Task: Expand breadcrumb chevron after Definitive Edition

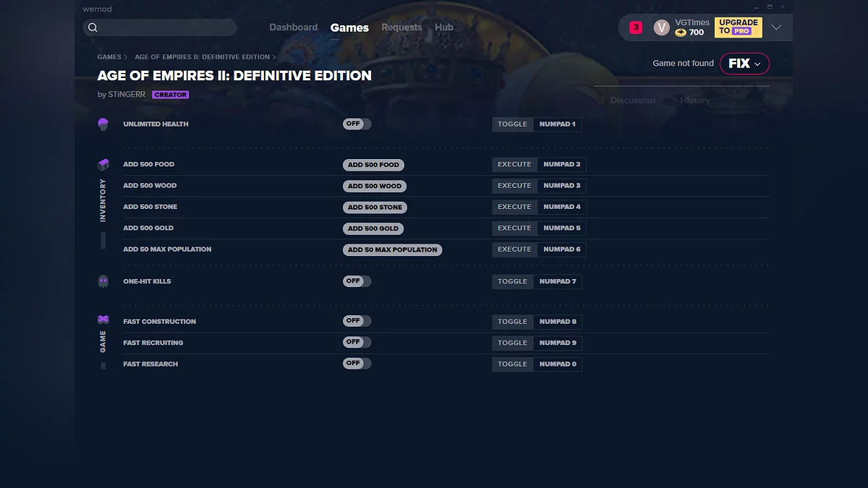Action: 274,57
